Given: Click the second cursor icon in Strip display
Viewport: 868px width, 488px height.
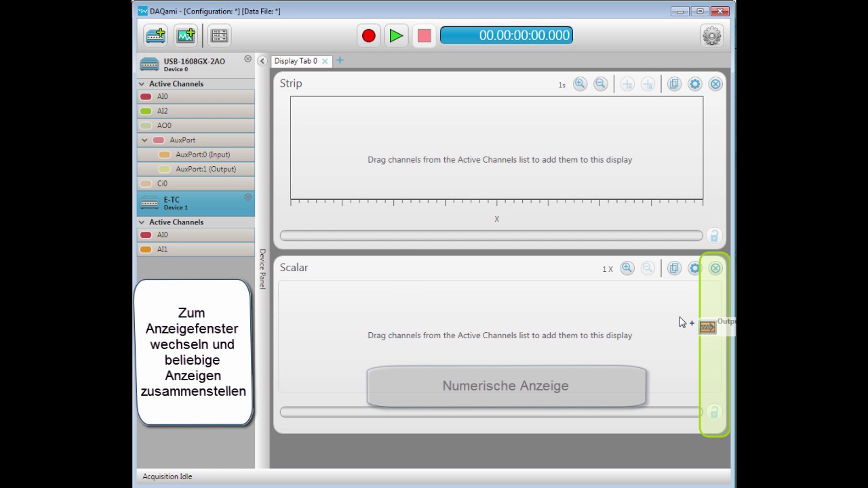Looking at the screenshot, I should [648, 84].
